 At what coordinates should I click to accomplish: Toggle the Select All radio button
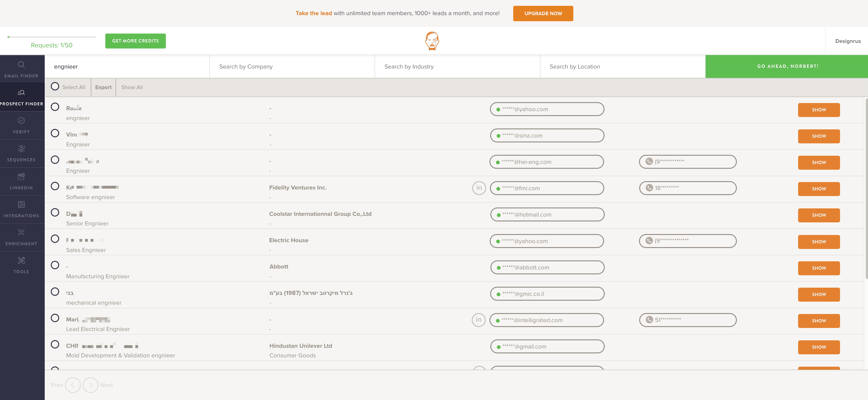pyautogui.click(x=55, y=87)
